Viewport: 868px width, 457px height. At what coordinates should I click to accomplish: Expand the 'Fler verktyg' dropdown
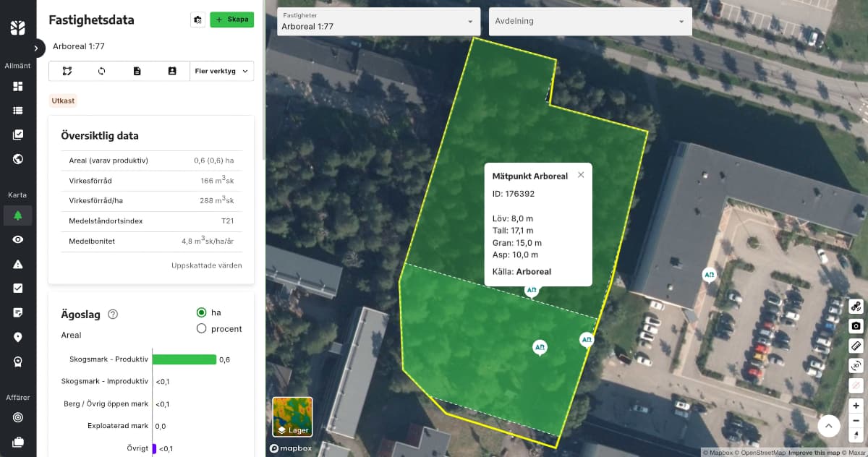click(221, 71)
